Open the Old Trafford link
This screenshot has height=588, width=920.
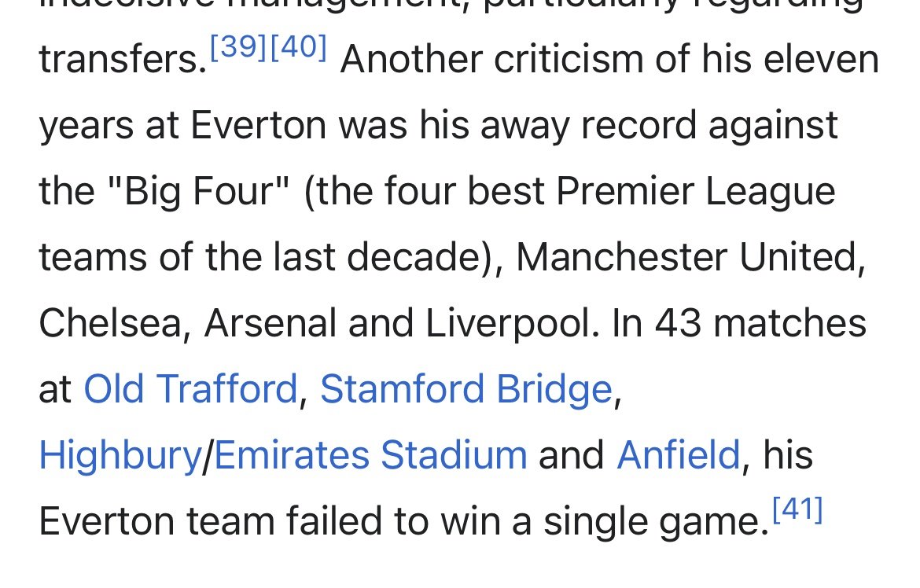191,389
